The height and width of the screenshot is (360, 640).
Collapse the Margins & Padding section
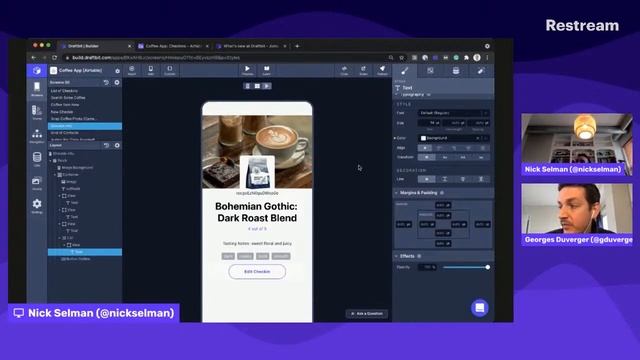coord(396,193)
